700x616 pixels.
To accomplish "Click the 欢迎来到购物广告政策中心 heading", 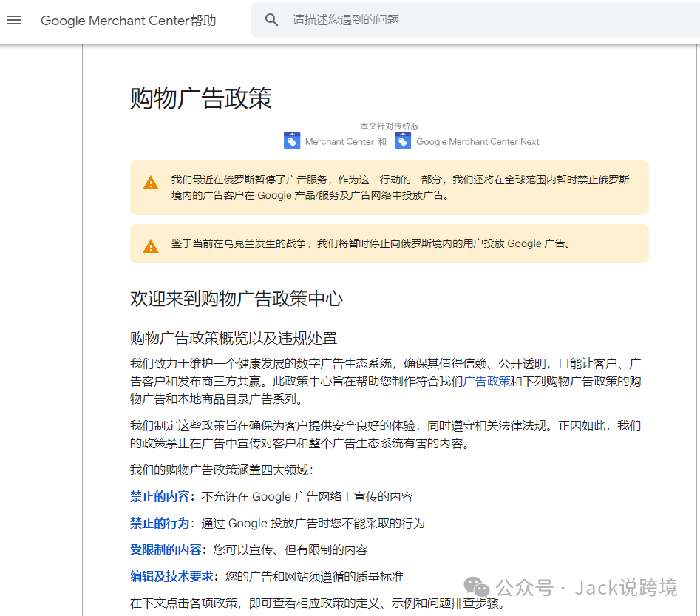I will (237, 299).
